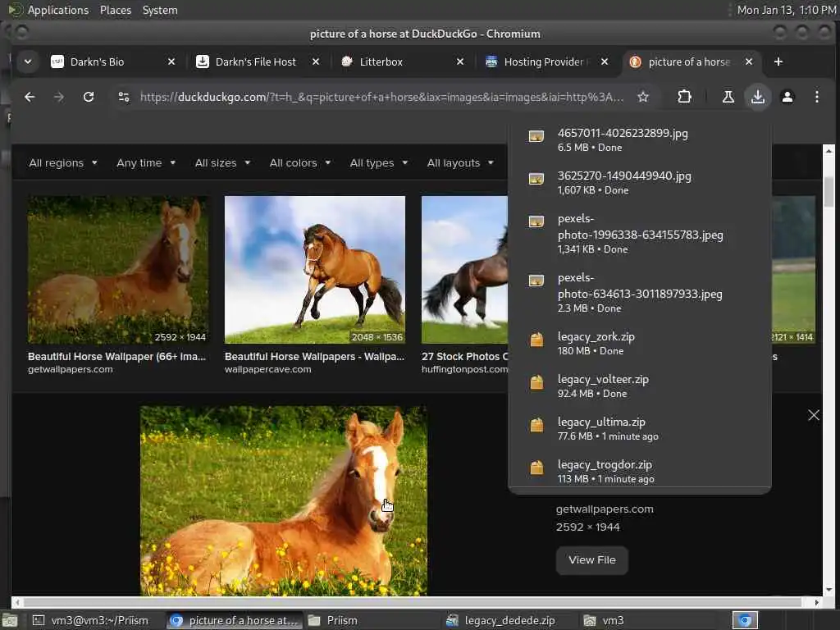Close the picture of a horse tab
This screenshot has width=840, height=630.
click(749, 62)
